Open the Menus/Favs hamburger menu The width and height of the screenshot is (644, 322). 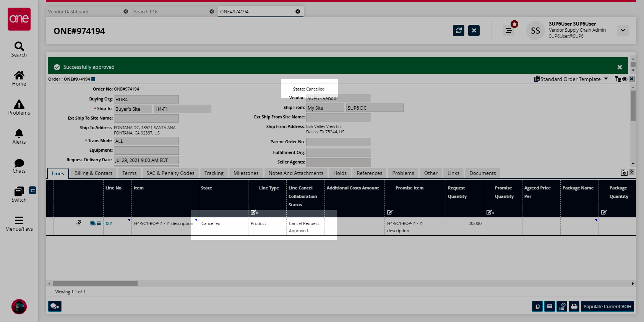tap(19, 223)
